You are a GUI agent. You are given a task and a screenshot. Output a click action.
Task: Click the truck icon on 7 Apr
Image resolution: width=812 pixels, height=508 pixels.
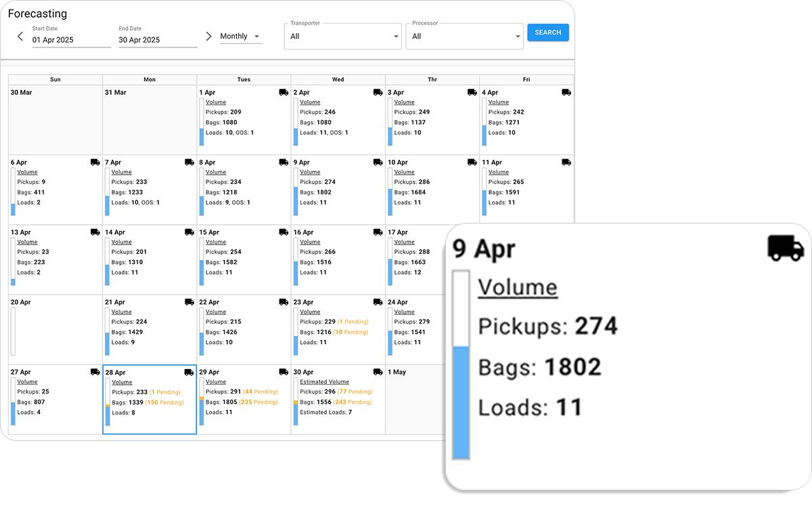(x=189, y=162)
